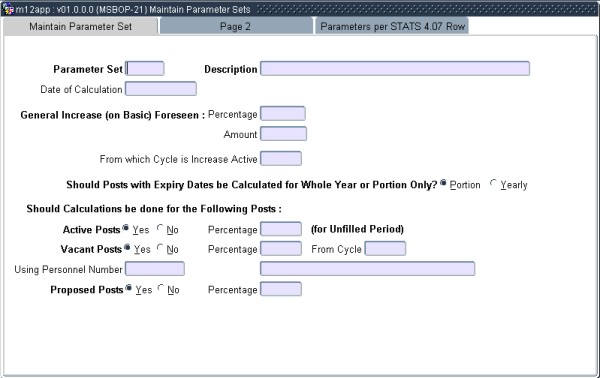
Task: Click the Date of Calculation field
Action: coord(161,89)
